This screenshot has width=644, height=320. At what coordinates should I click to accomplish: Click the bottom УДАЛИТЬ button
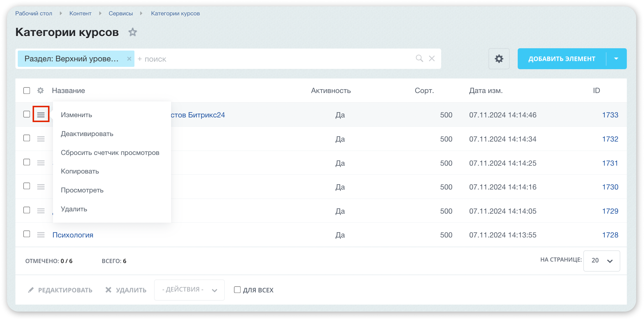pyautogui.click(x=126, y=290)
